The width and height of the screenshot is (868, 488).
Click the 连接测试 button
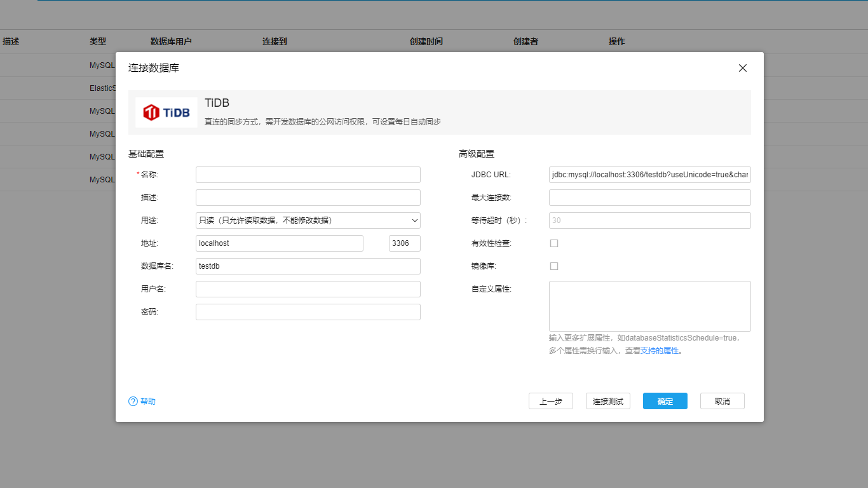click(608, 401)
